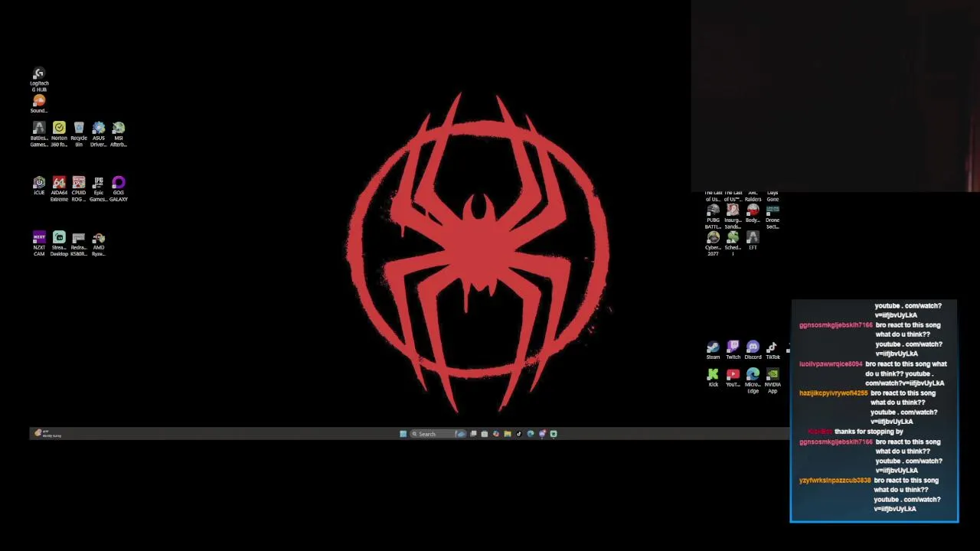Screen dimensions: 980x551
Task: Open the Kick desktop shortcut
Action: [713, 378]
